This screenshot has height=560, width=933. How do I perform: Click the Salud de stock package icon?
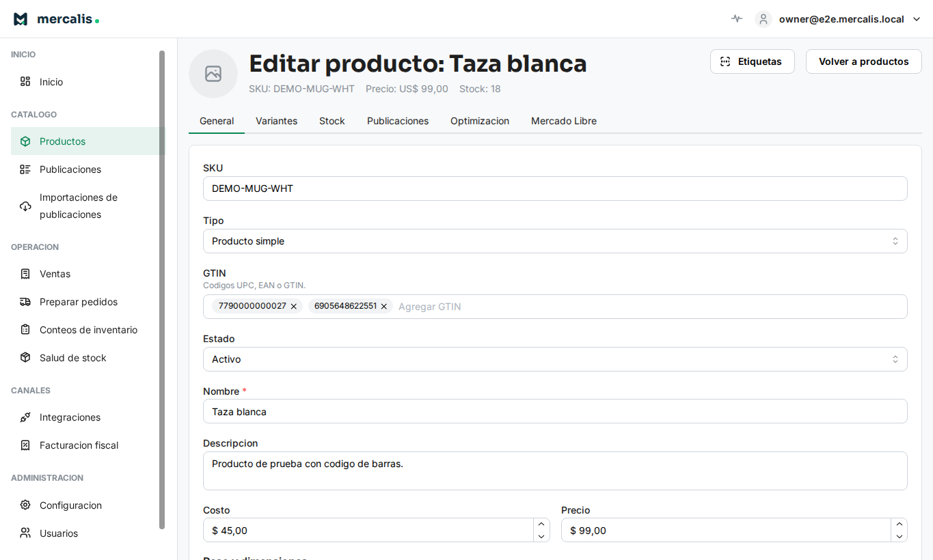[x=25, y=358]
